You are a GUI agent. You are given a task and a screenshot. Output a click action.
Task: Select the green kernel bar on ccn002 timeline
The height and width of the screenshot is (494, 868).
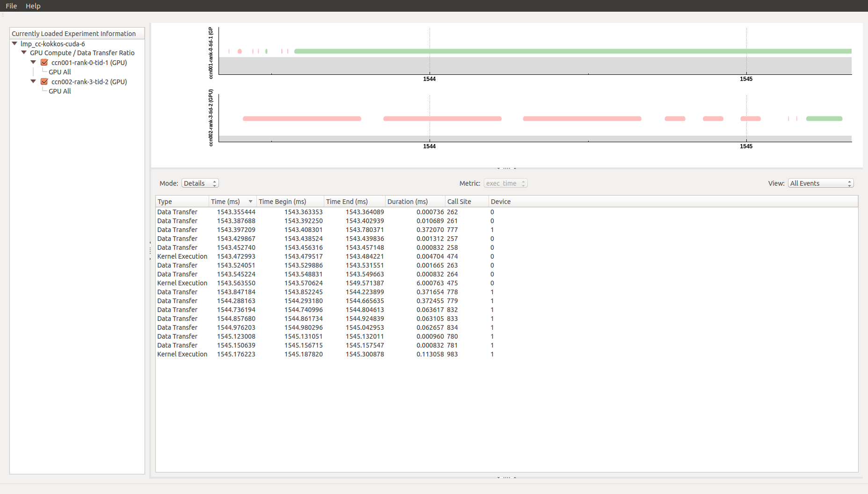[824, 119]
